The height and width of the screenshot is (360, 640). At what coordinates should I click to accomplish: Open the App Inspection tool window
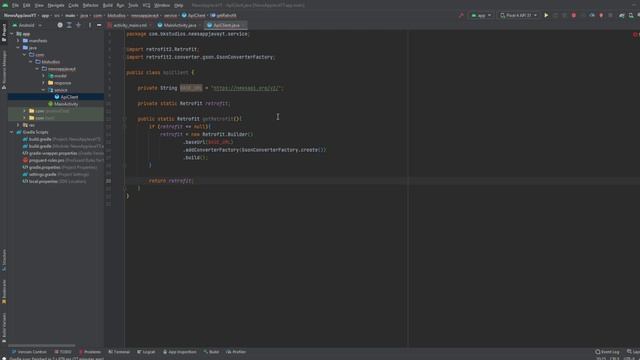[x=180, y=352]
